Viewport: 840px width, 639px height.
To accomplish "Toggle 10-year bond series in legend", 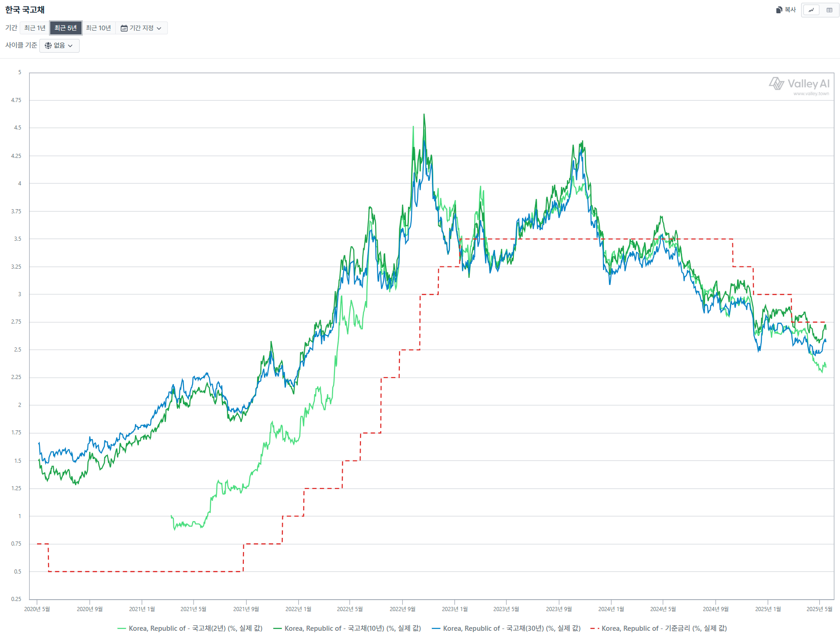I will click(347, 628).
